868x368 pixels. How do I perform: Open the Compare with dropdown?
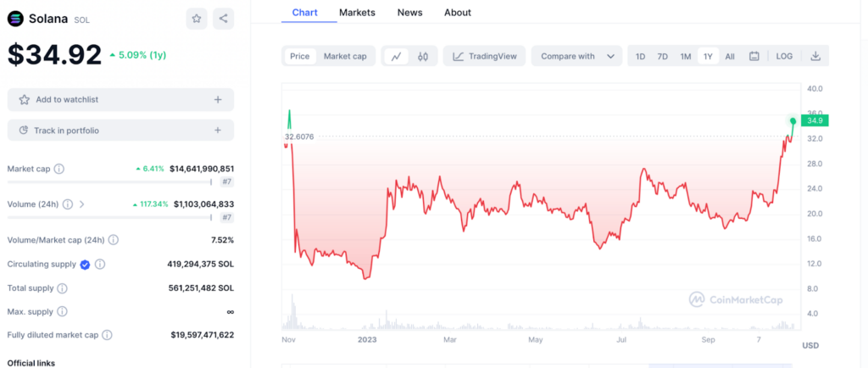click(x=578, y=57)
